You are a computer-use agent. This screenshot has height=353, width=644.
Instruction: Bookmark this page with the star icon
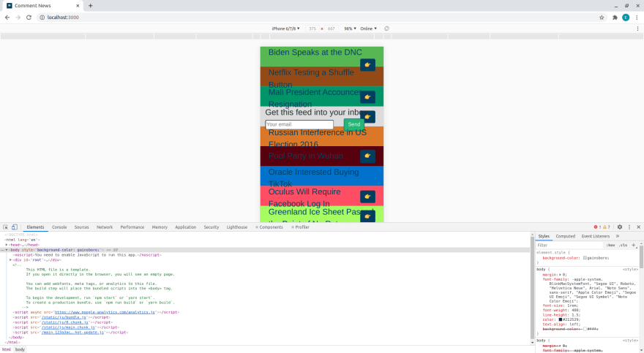click(x=602, y=18)
